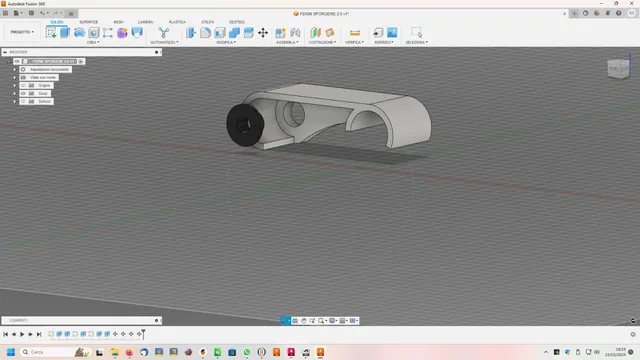Image resolution: width=640 pixels, height=360 pixels.
Task: Click the Insert Canvas image icon
Action: (392, 33)
